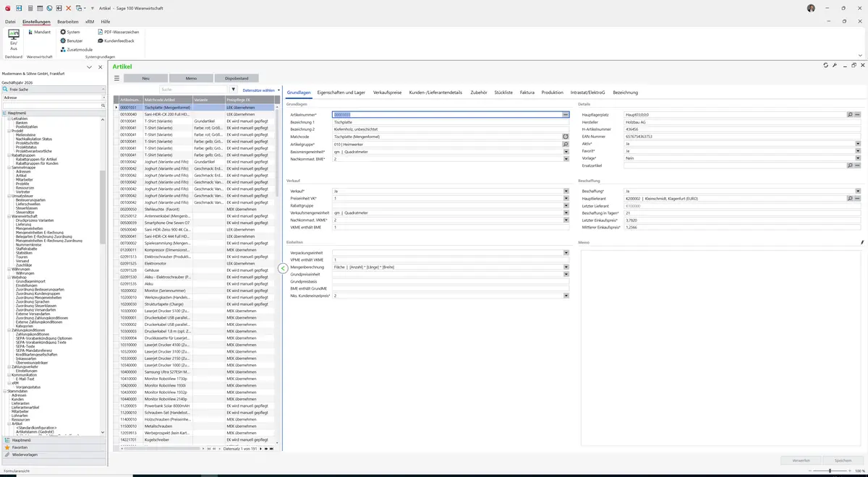Switch to the Eigenschaften und Lager tab
Viewport: 868px width, 477px height.
pos(341,93)
